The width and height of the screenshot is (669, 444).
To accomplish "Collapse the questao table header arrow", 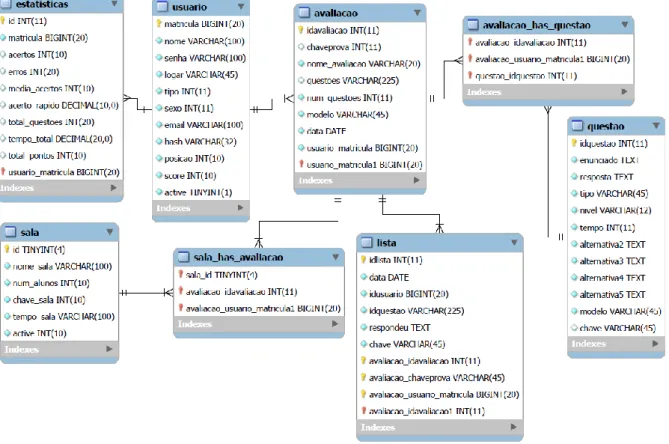I will 656,126.
